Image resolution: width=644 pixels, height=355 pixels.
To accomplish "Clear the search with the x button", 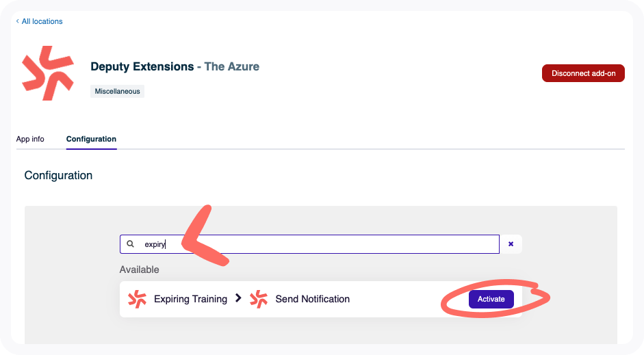I will [511, 244].
